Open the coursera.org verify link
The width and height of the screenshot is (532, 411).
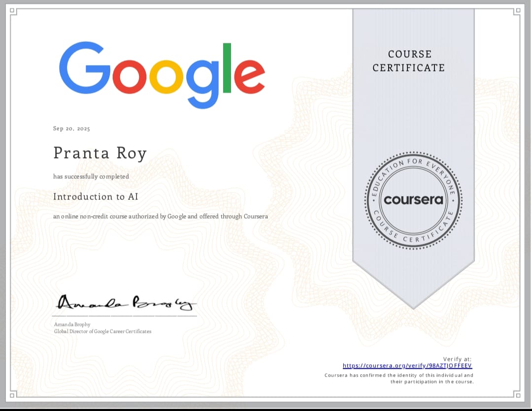(x=407, y=366)
